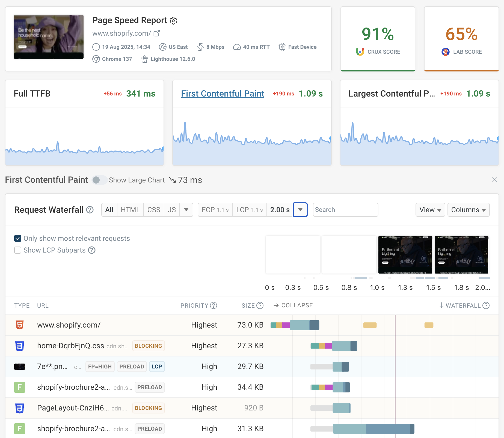Screen dimensions: 504x438
Task: Click the Chrome 137 browser icon
Action: click(x=96, y=59)
